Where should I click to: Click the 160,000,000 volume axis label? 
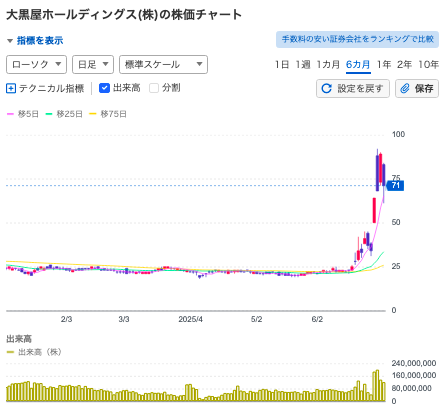(414, 376)
